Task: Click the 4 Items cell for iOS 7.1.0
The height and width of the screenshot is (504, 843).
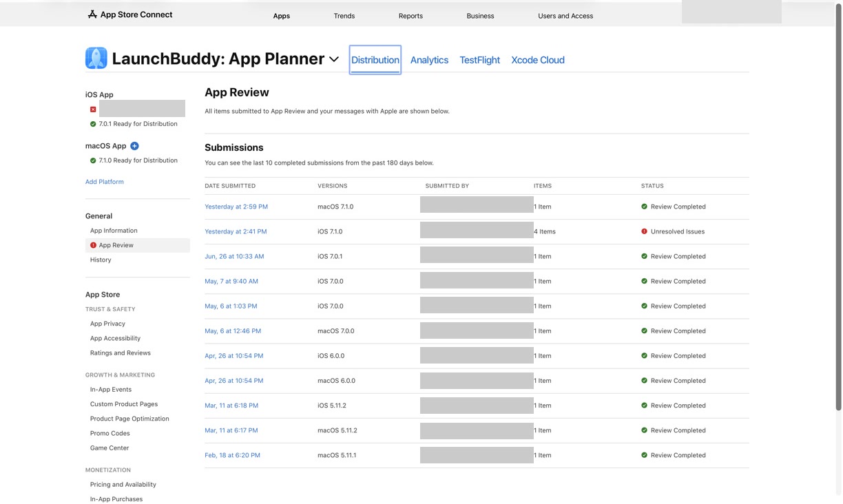Action: [545, 231]
